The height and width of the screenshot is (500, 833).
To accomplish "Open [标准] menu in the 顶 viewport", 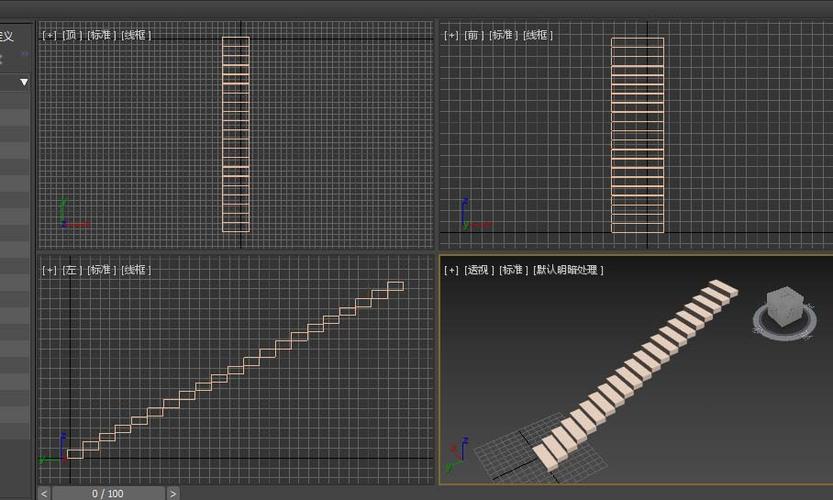I will click(101, 35).
